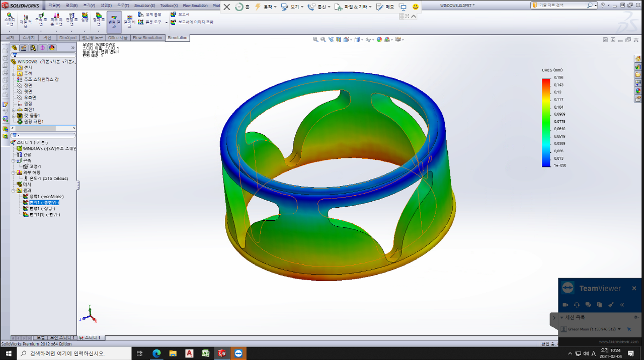This screenshot has height=360, width=644.
Task: Expand the 결과 조언 dropdown arrow
Action: coord(98,31)
